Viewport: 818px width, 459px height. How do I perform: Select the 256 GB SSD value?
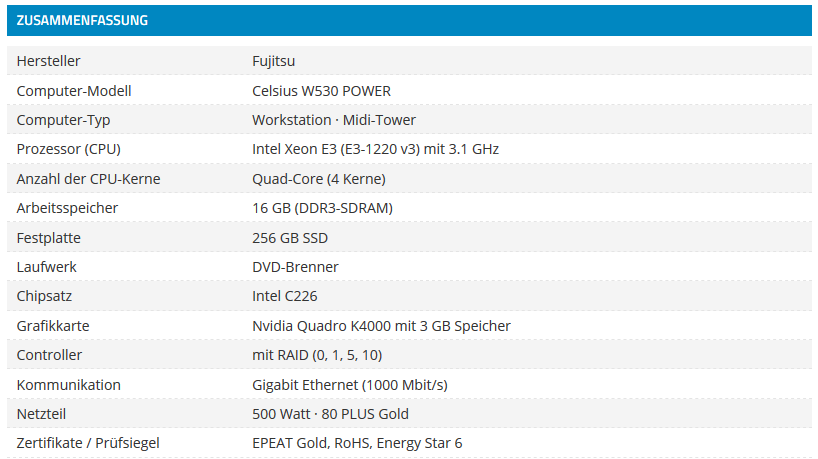[290, 238]
